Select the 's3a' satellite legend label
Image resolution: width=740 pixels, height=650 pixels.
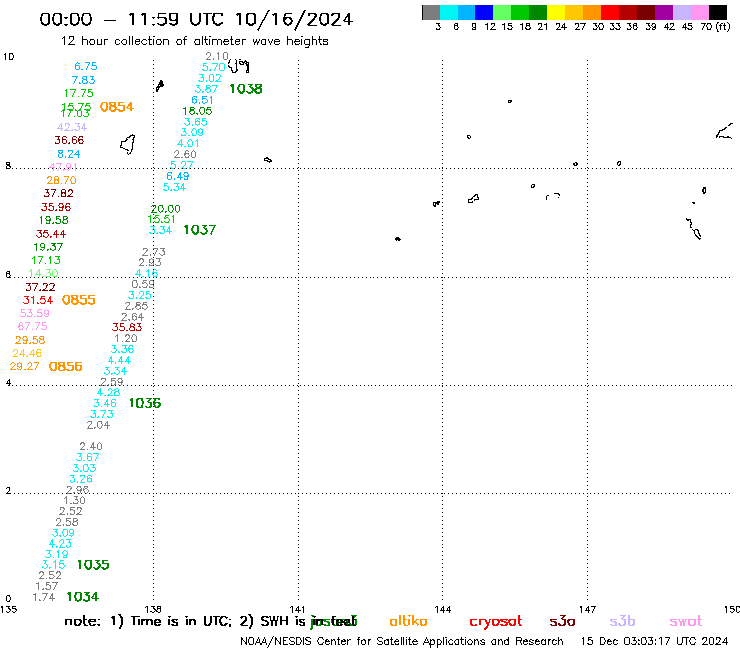pos(563,621)
